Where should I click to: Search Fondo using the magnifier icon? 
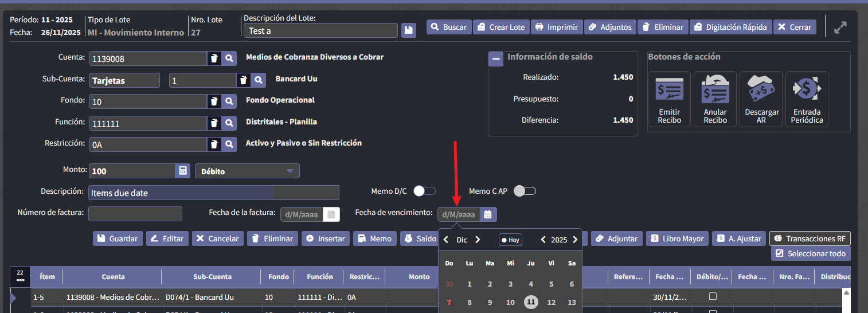click(x=229, y=101)
